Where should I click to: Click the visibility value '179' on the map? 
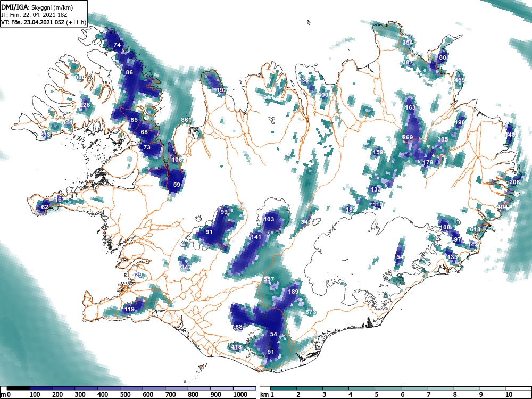point(428,162)
